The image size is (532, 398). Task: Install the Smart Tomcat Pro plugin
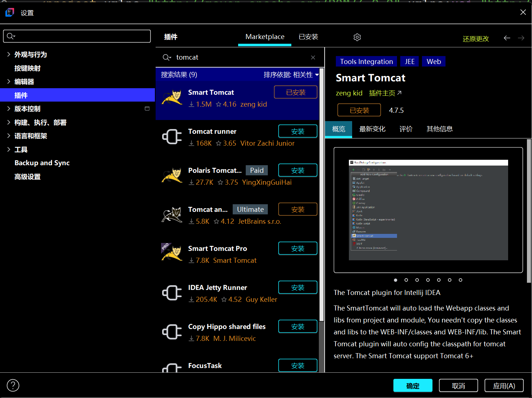point(298,248)
